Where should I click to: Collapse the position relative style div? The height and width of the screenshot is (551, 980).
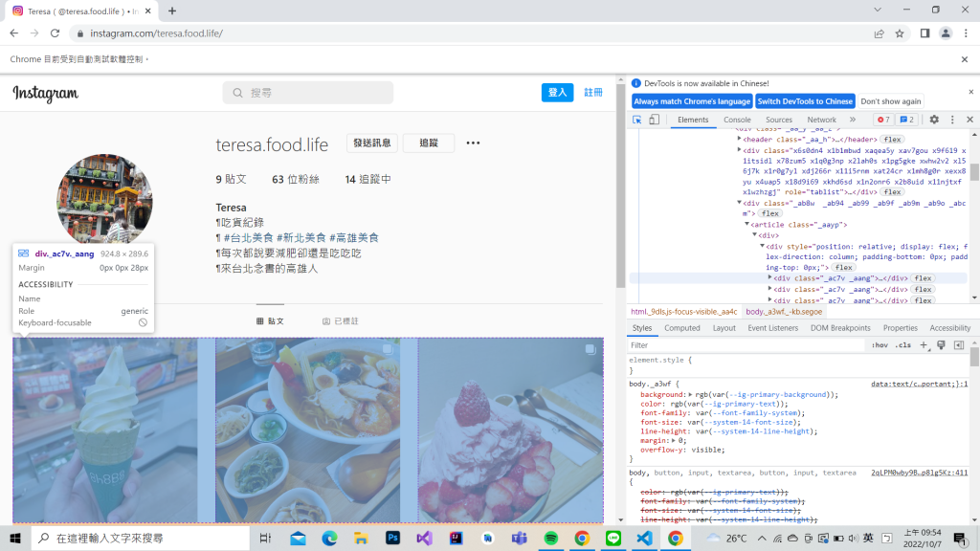[762, 246]
